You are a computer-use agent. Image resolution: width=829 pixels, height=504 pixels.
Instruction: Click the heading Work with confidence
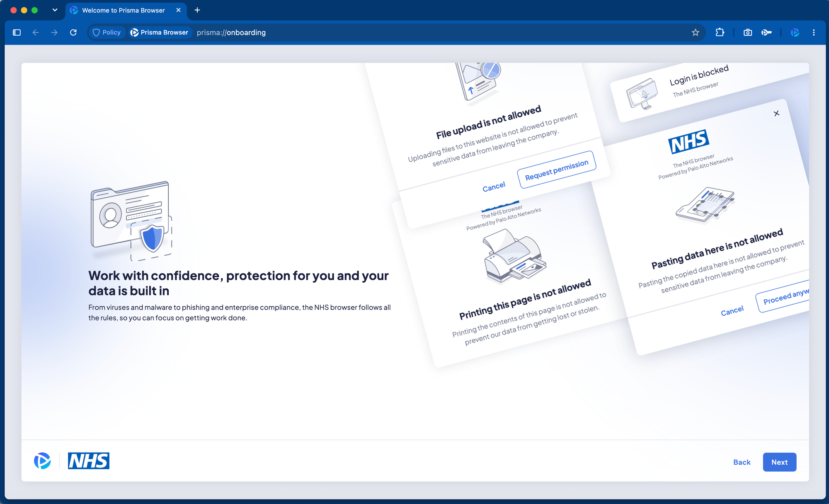pos(239,283)
